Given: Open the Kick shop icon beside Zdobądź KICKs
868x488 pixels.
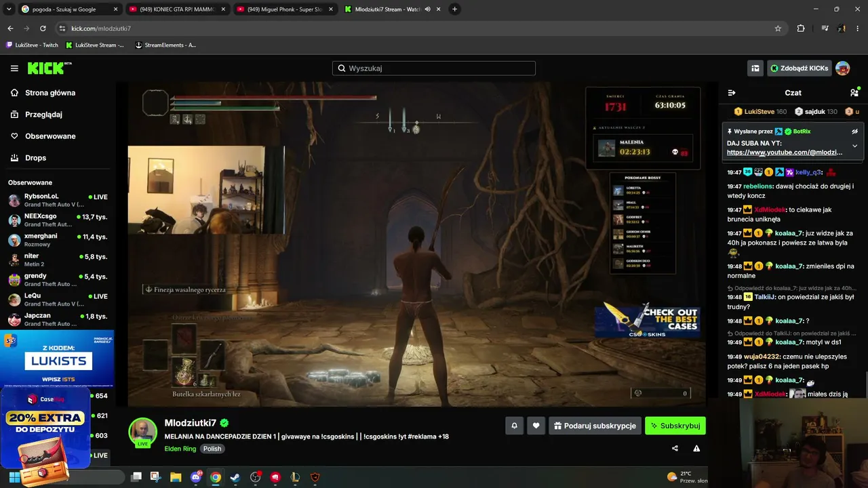Looking at the screenshot, I should click(x=755, y=68).
